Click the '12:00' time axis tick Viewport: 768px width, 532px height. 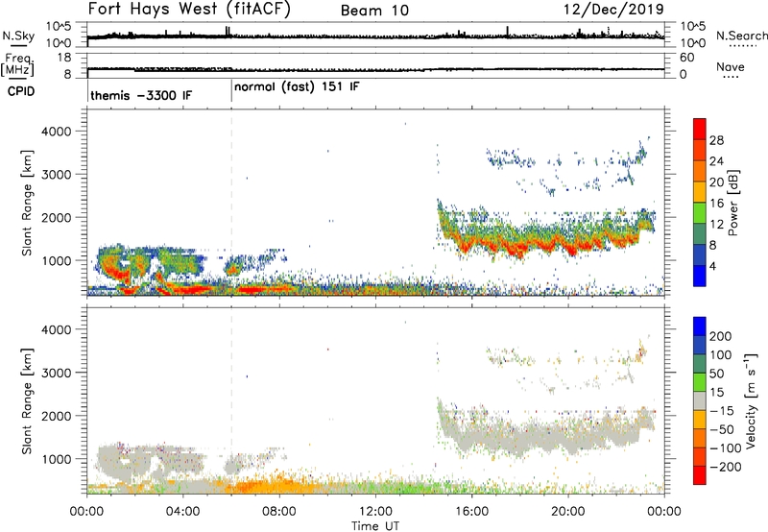pyautogui.click(x=375, y=512)
